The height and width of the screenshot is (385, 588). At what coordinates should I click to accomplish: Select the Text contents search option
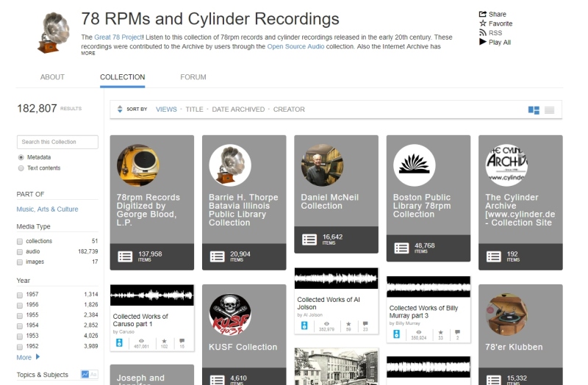[x=21, y=168]
